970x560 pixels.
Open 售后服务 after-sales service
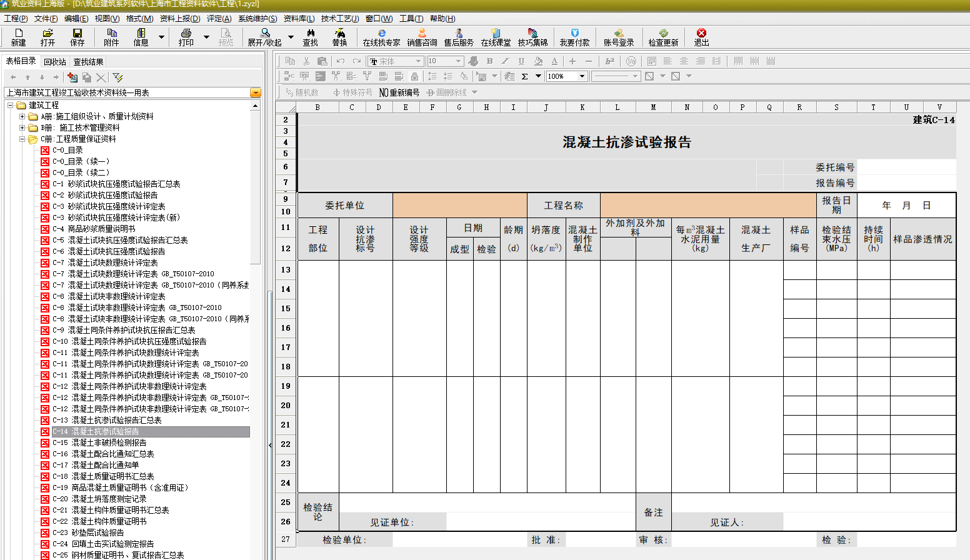click(x=459, y=37)
